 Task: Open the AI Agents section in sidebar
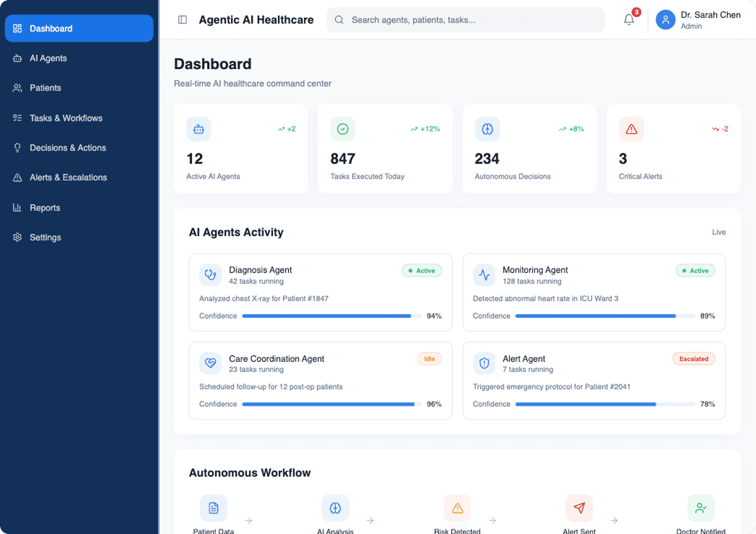point(17,58)
